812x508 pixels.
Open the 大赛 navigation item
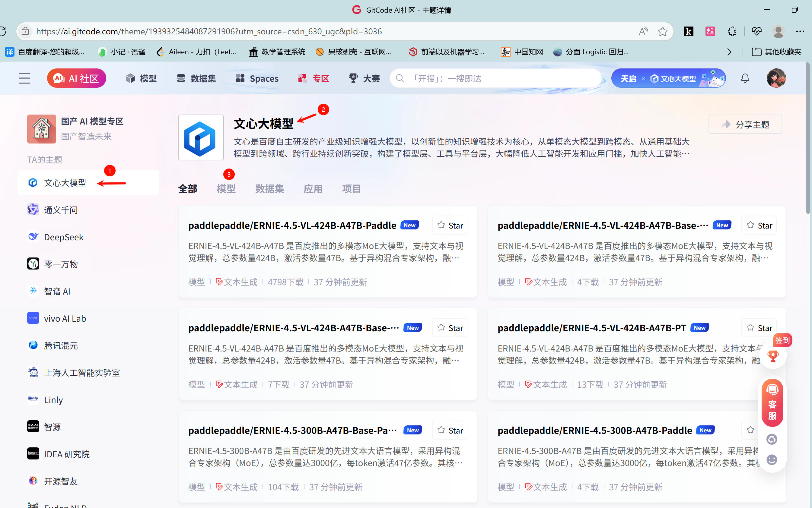[364, 78]
